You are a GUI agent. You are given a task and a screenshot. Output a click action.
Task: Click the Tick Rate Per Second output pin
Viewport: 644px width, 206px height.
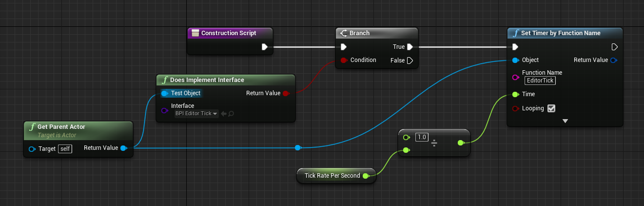pos(366,176)
